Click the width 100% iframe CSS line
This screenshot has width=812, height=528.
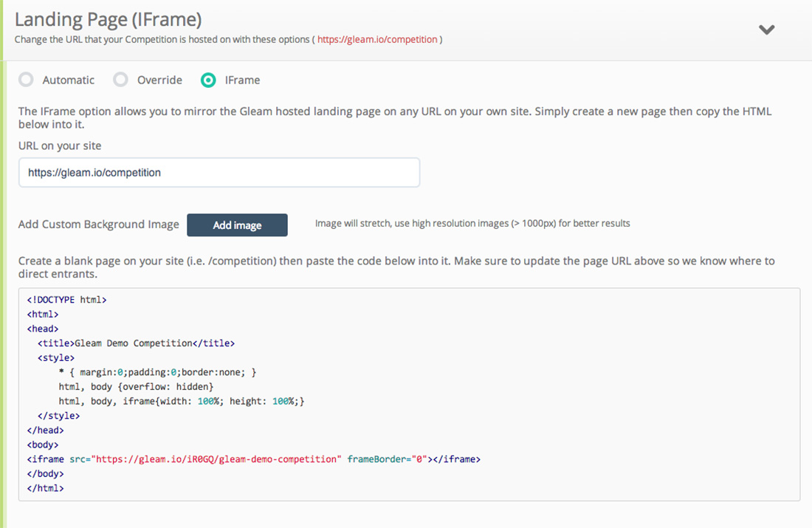coord(182,401)
